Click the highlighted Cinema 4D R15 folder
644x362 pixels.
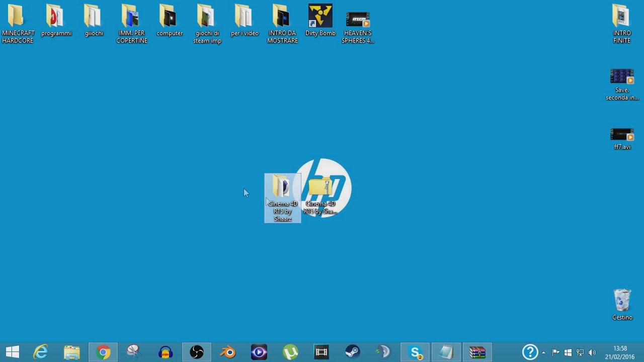click(283, 198)
